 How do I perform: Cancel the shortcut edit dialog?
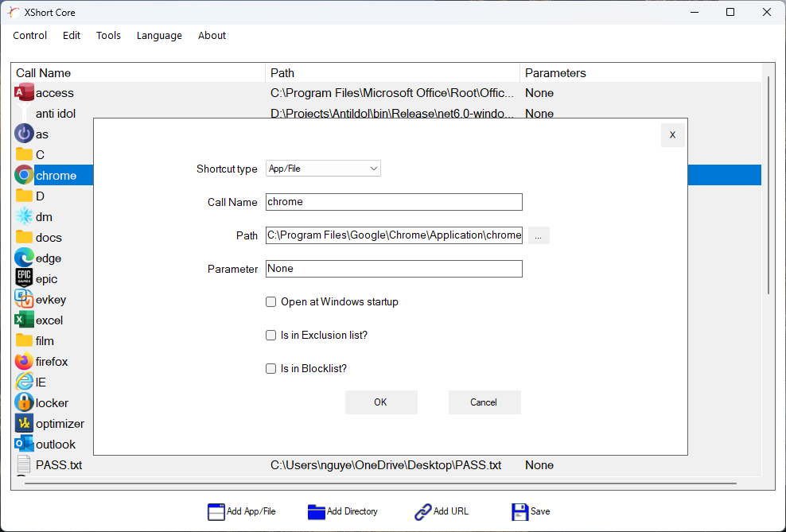click(x=484, y=402)
